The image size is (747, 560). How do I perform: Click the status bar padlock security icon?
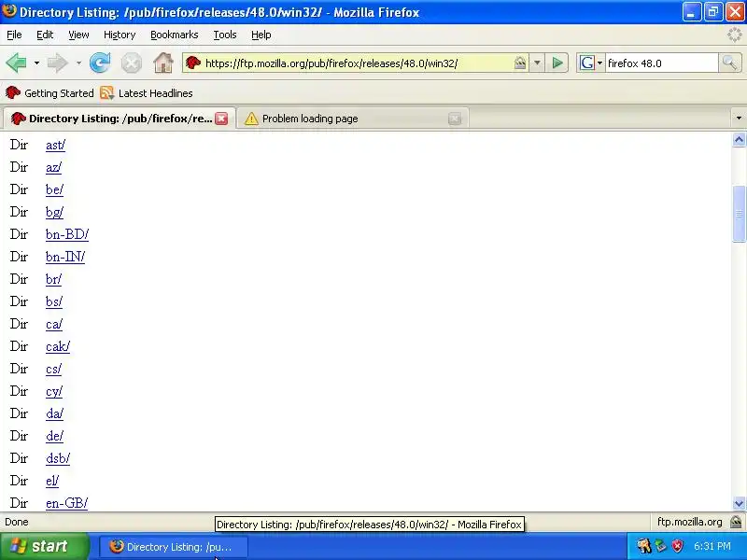click(x=736, y=523)
